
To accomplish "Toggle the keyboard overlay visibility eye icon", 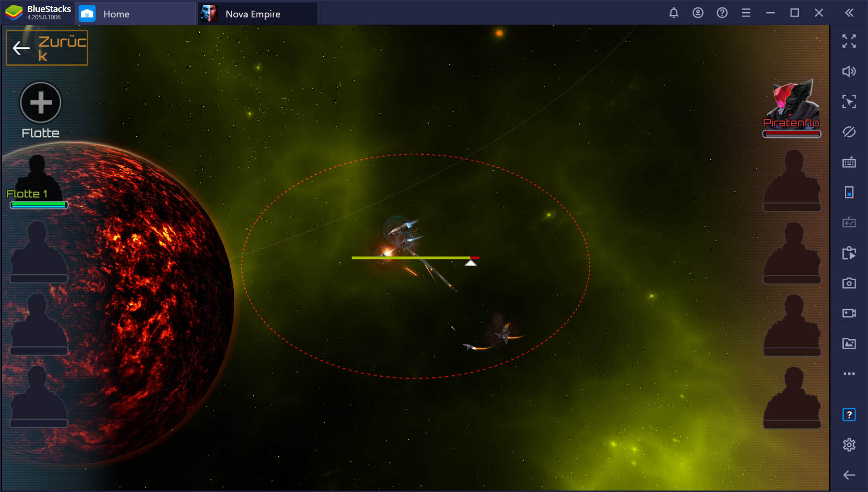I will [x=849, y=132].
